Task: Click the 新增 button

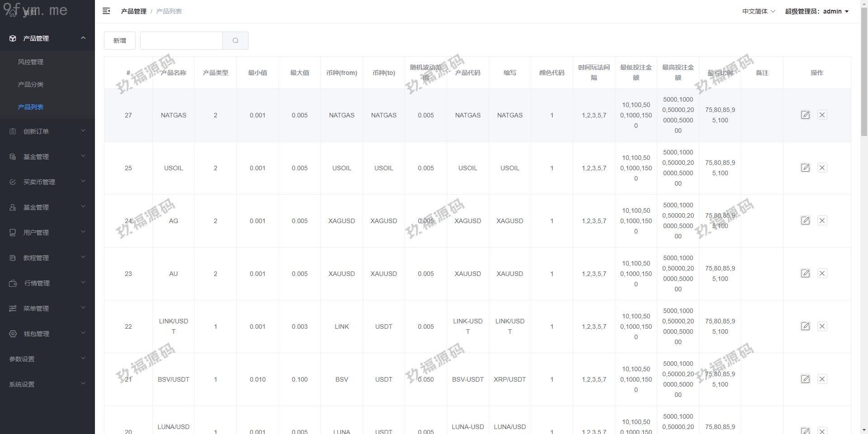Action: pos(120,41)
